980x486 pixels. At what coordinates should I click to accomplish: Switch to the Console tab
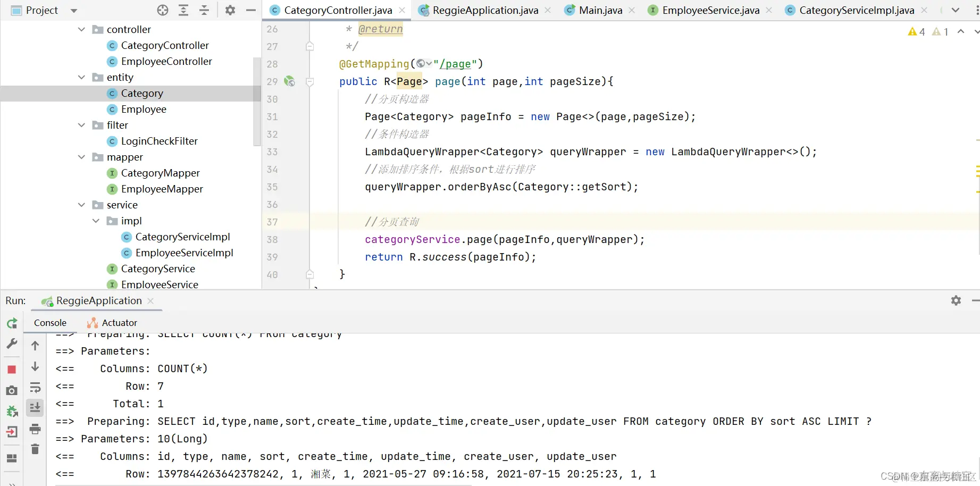coord(50,323)
